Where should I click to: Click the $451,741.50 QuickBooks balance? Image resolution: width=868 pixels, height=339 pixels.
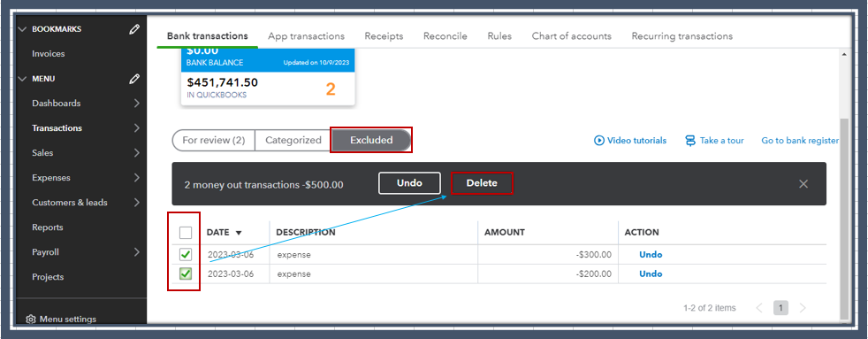coord(223,82)
